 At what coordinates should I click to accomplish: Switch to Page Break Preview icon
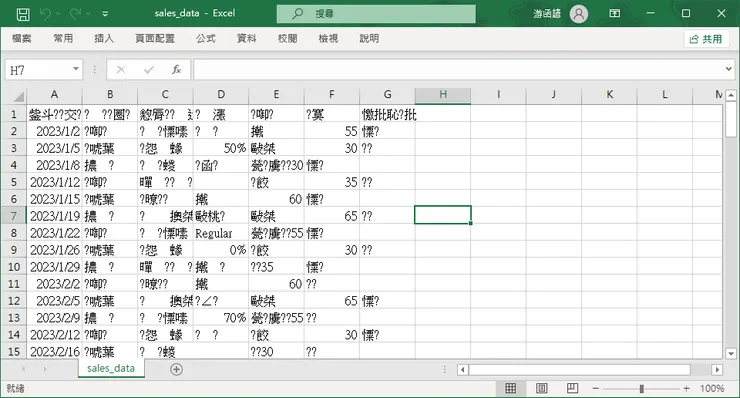(572, 388)
